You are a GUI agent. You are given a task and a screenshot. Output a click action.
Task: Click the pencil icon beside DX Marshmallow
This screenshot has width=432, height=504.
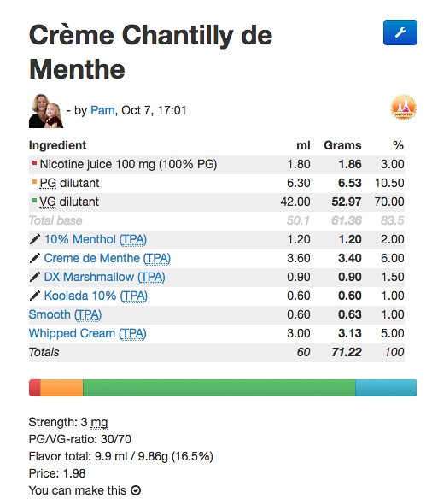[x=35, y=277]
